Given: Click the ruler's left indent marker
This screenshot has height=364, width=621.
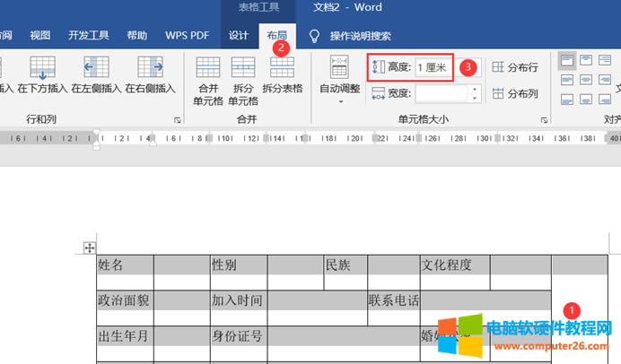Looking at the screenshot, I should pos(97,142).
